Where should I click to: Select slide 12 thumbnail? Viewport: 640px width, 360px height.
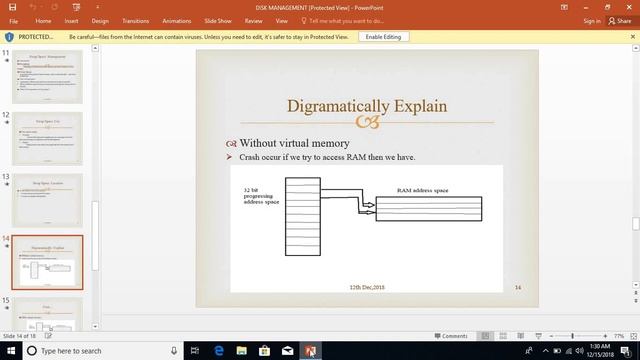[x=47, y=138]
